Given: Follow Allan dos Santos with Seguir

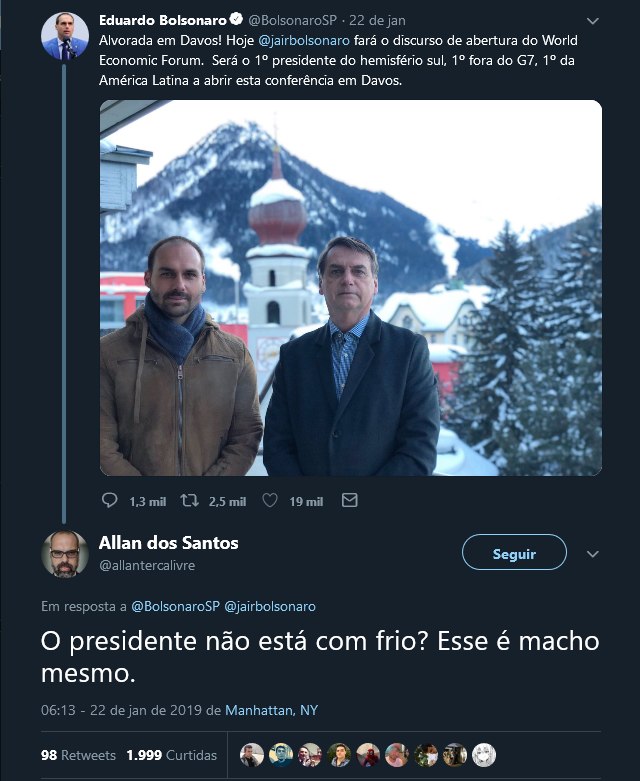Looking at the screenshot, I should [514, 553].
